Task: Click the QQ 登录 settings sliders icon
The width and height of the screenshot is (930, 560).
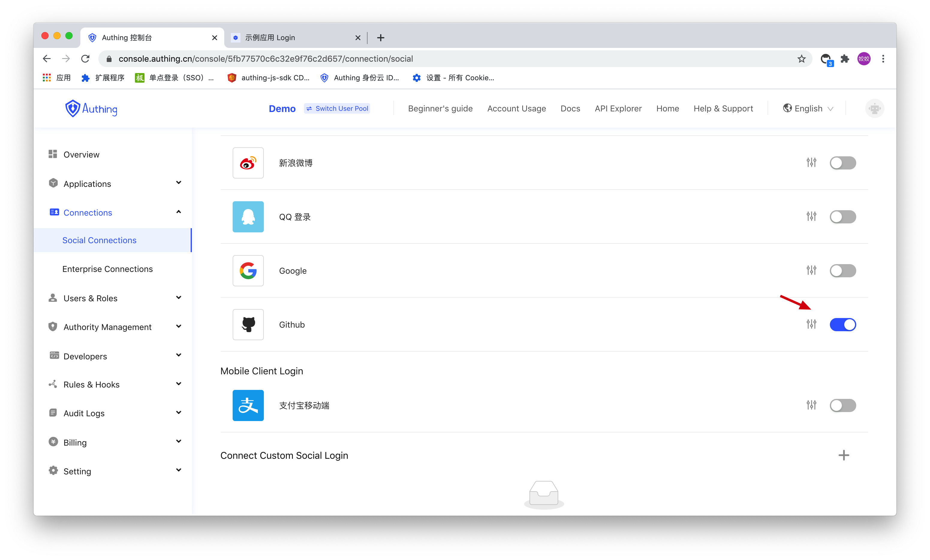Action: pyautogui.click(x=811, y=217)
